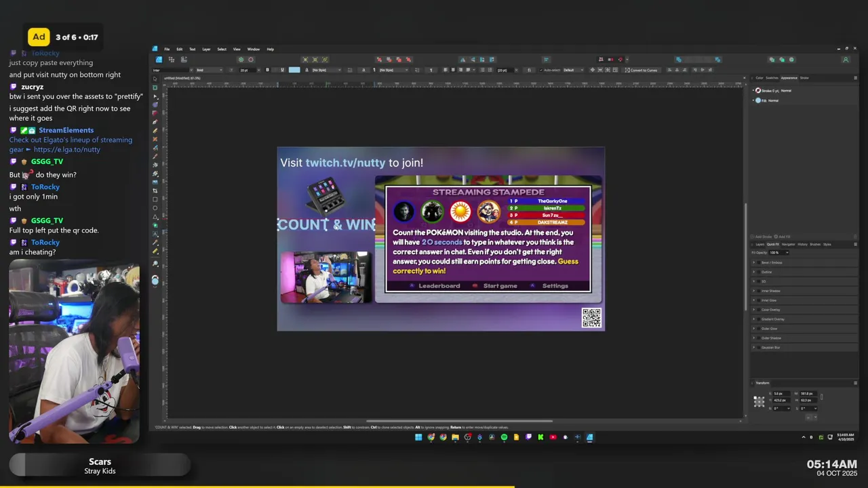This screenshot has height=488, width=868.
Task: Enable the Inner Glow effect checkbox
Action: click(759, 300)
